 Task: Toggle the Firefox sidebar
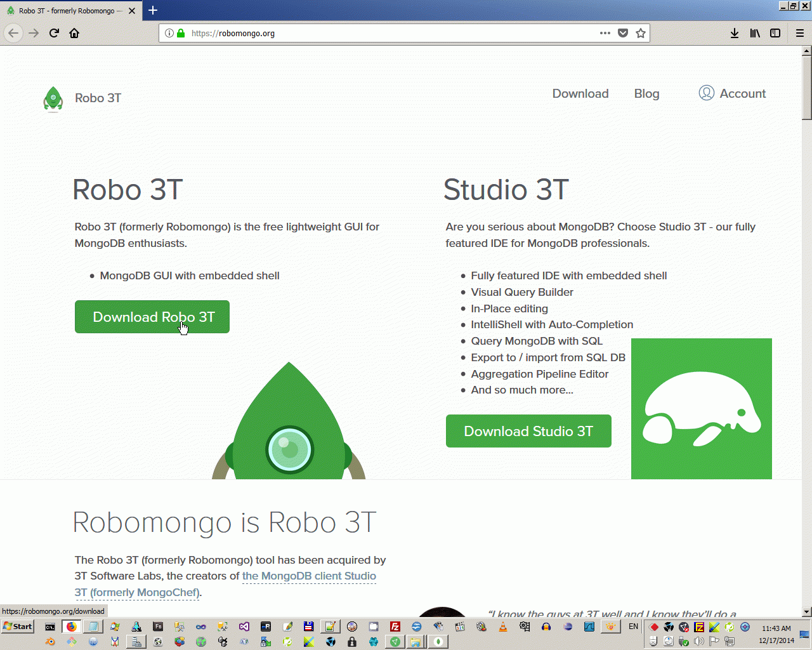click(x=775, y=33)
